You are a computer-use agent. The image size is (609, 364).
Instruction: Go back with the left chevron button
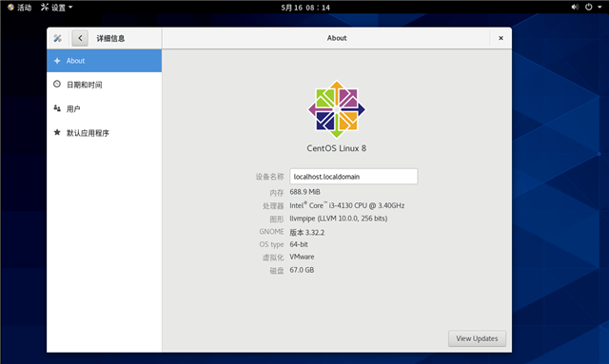(x=80, y=38)
